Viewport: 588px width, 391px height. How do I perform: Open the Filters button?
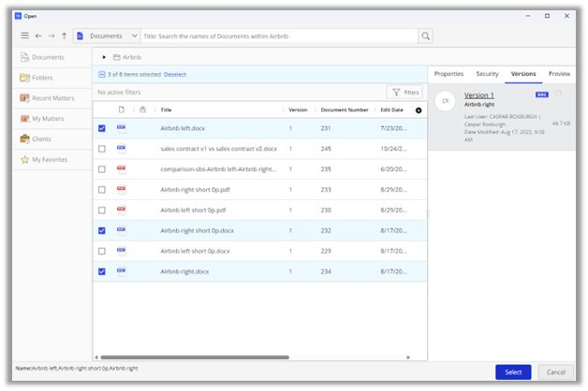pyautogui.click(x=404, y=92)
